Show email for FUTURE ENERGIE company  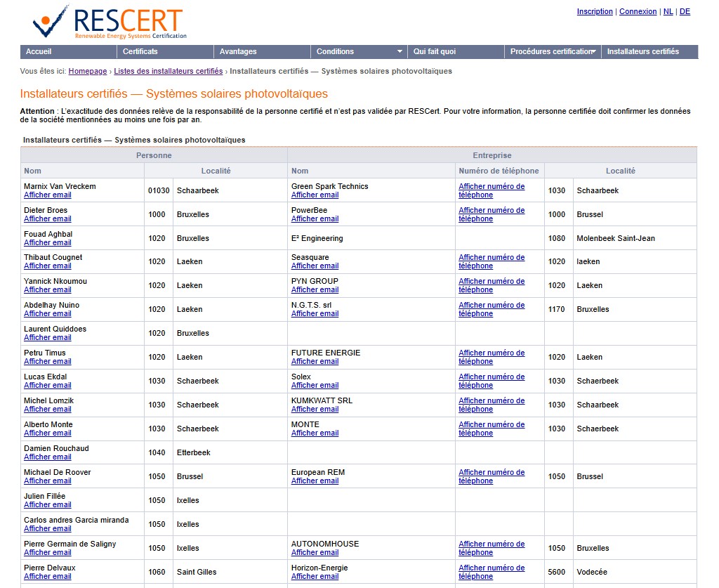tap(315, 361)
